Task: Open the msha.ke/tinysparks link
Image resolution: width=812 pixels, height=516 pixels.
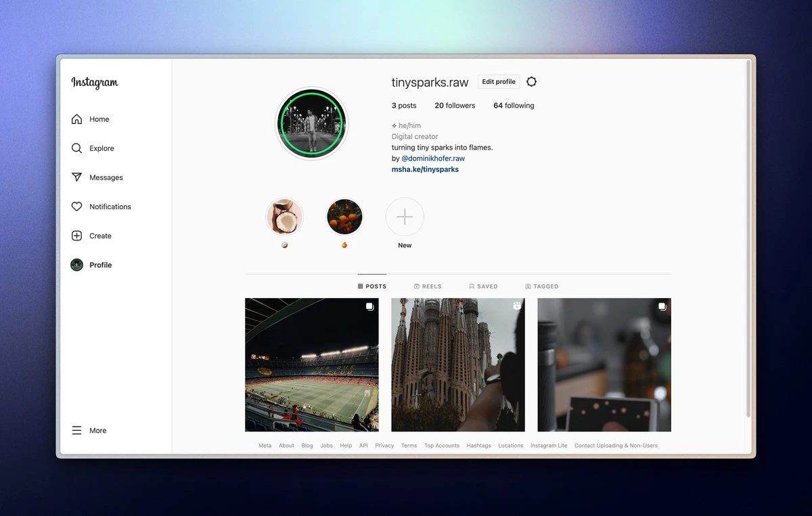Action: coord(425,169)
